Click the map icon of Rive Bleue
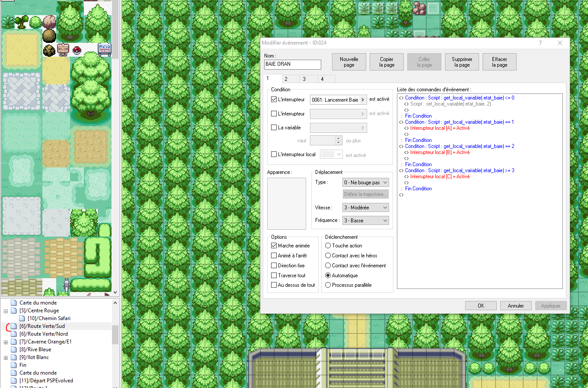Viewport: 588px width, 388px height. coord(14,350)
